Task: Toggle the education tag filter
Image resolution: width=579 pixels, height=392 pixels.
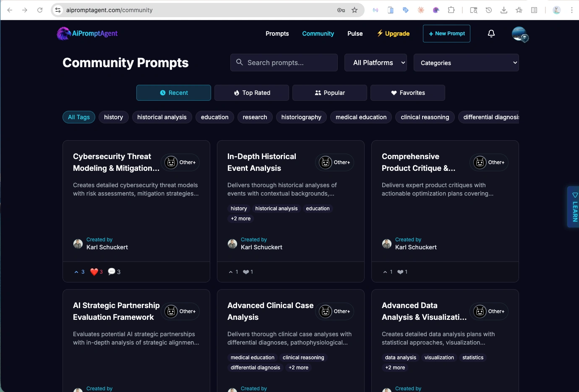Action: click(215, 117)
